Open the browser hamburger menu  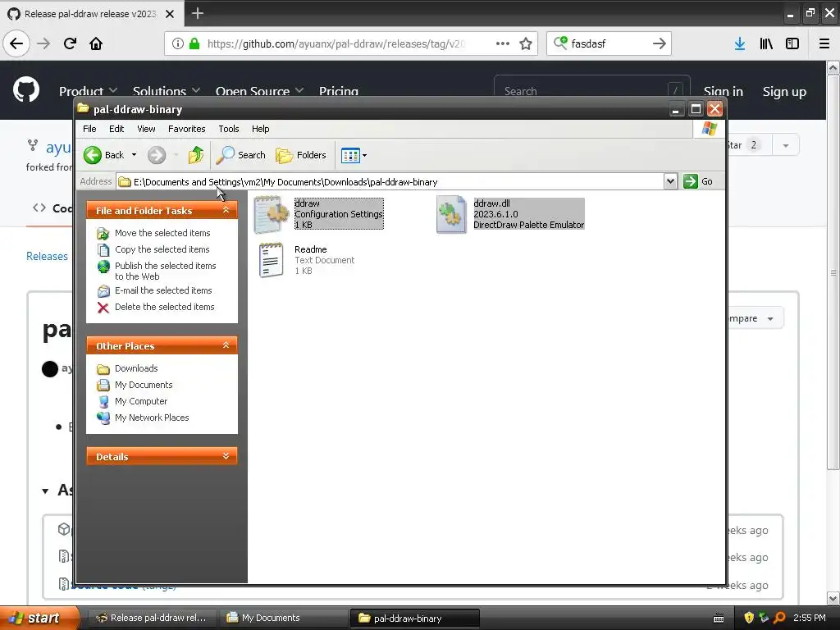point(824,43)
